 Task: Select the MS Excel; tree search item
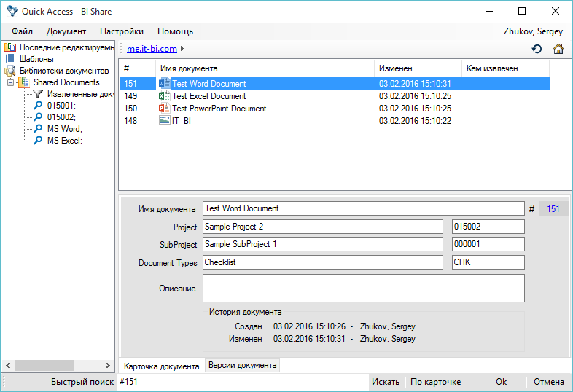pyautogui.click(x=65, y=141)
